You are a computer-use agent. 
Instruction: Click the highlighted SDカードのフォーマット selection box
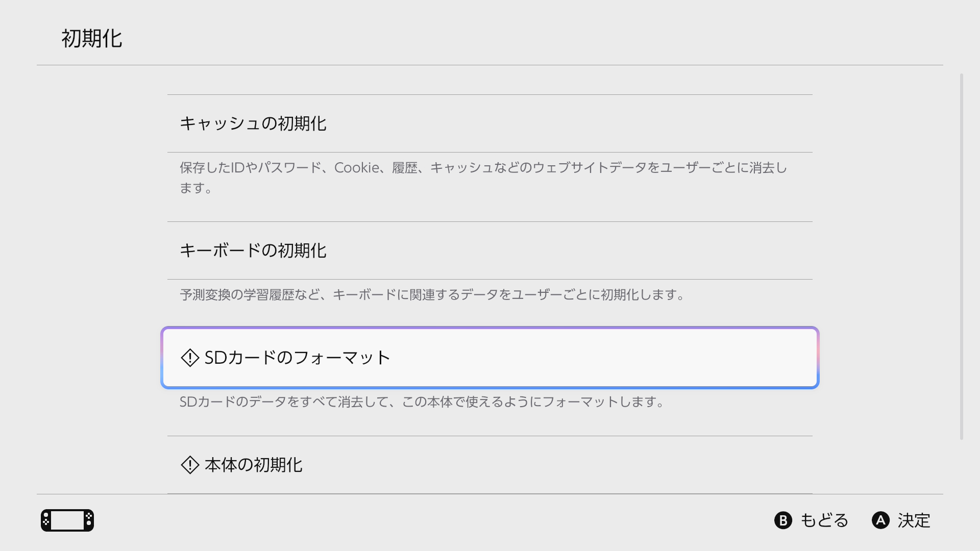click(x=490, y=358)
